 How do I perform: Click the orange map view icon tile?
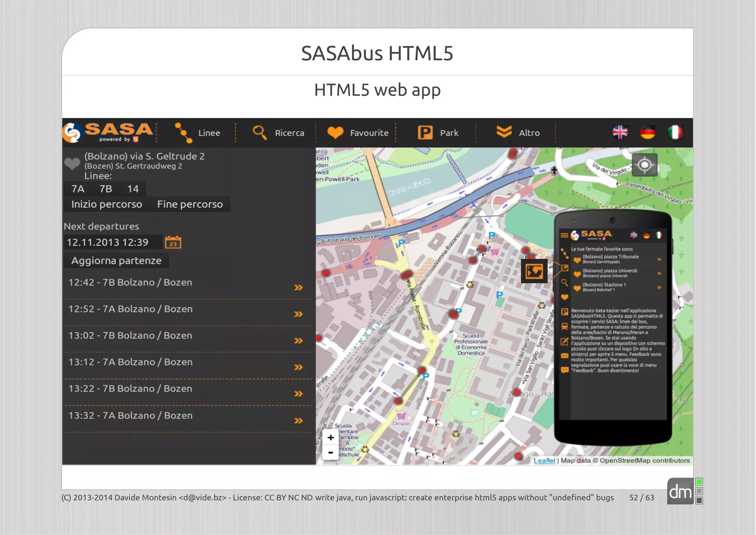[534, 271]
